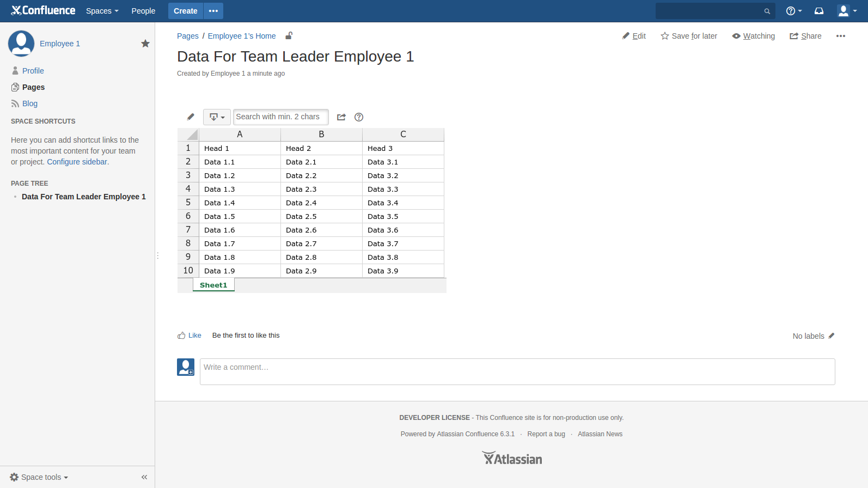Screen dimensions: 868x488
Task: Expand the Spaces menu
Action: pos(102,11)
